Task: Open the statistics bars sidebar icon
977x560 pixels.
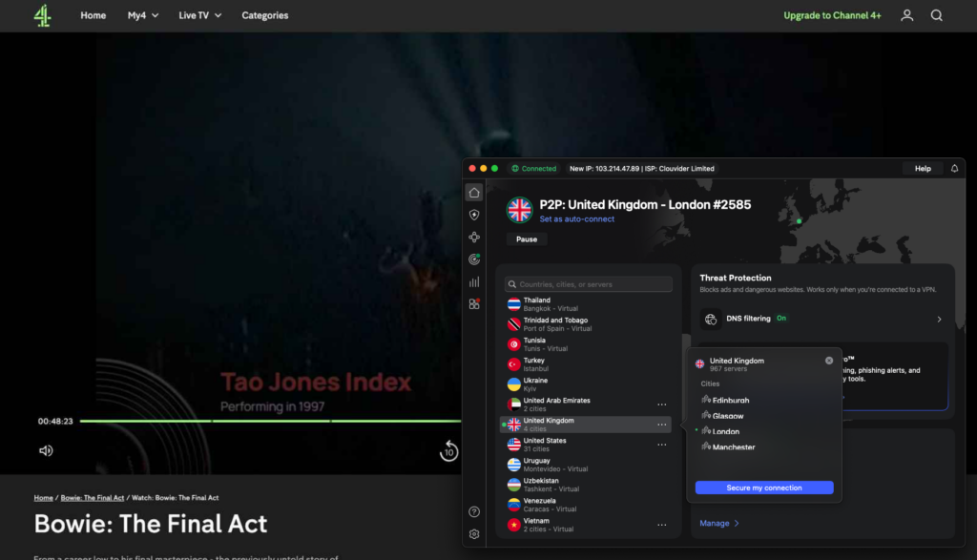Action: 474,281
